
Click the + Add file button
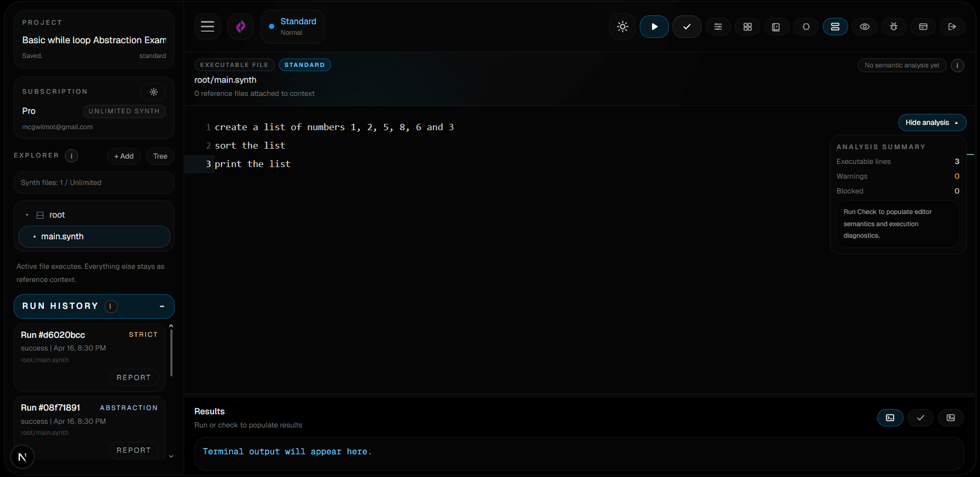123,156
